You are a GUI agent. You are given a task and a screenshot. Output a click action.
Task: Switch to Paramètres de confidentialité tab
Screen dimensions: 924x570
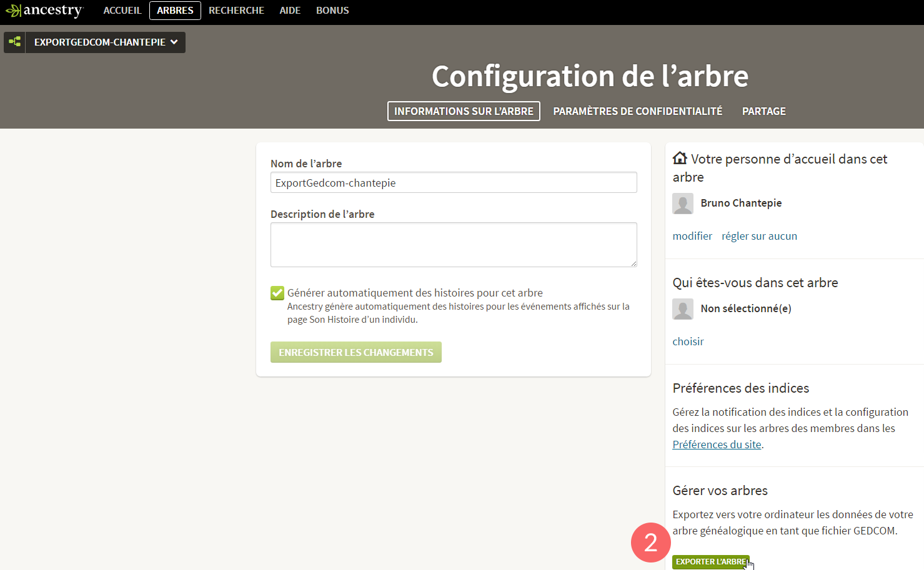[637, 111]
